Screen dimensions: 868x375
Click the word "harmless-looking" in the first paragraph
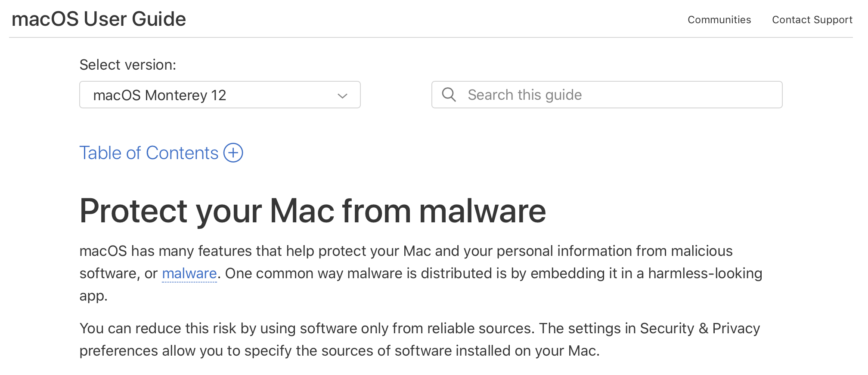(705, 274)
